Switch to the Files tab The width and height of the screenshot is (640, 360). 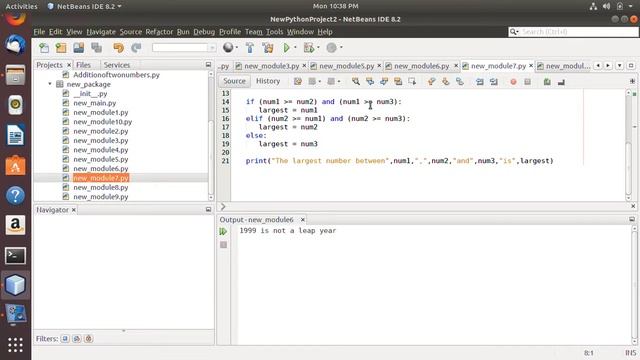(83, 65)
